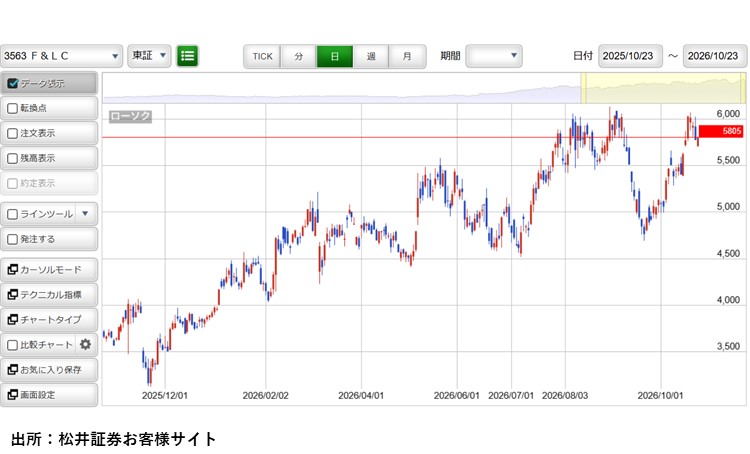750x454 pixels.
Task: Click the 5,500 price axis label
Action: 728,160
